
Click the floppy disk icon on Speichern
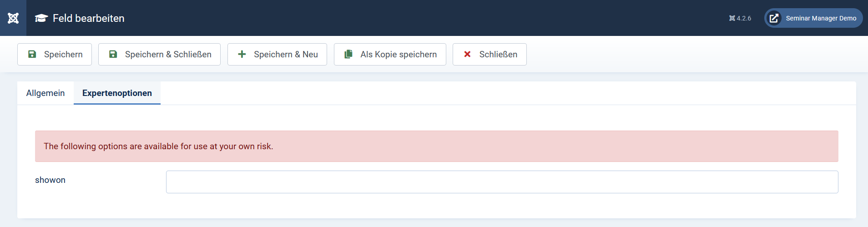32,54
